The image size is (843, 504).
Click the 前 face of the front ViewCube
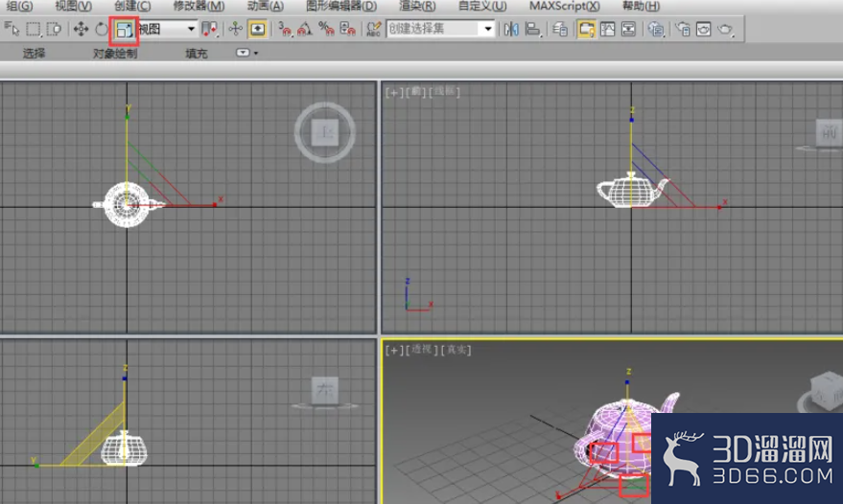pyautogui.click(x=829, y=133)
